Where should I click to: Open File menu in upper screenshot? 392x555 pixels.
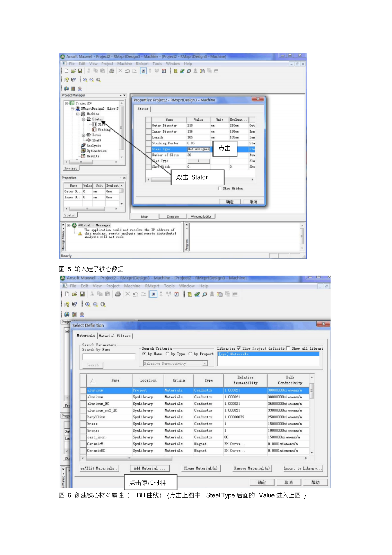(72, 64)
